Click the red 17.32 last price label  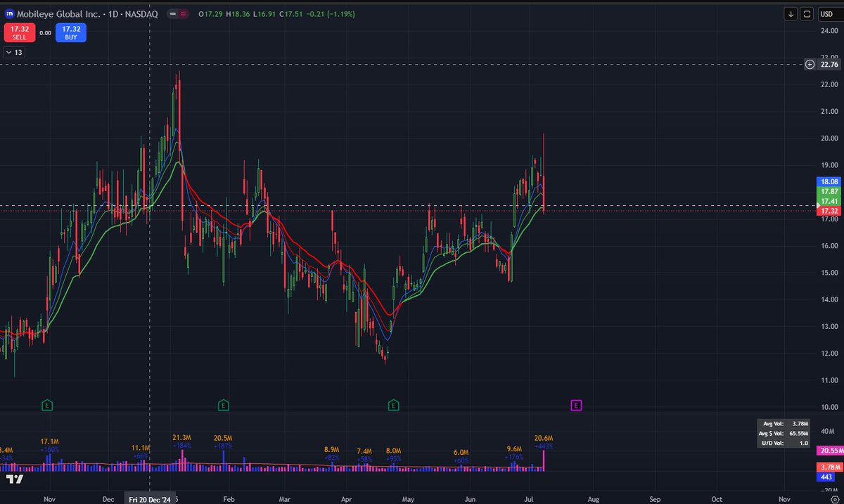click(x=829, y=211)
